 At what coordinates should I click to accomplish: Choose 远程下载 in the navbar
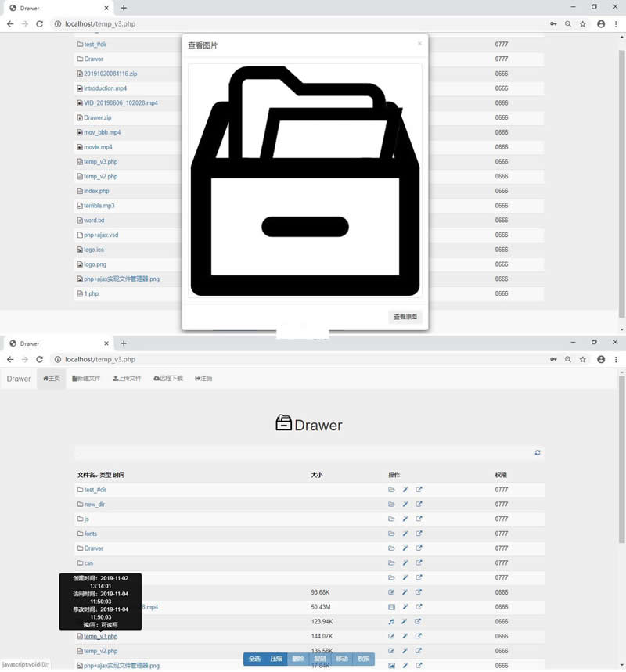click(168, 379)
